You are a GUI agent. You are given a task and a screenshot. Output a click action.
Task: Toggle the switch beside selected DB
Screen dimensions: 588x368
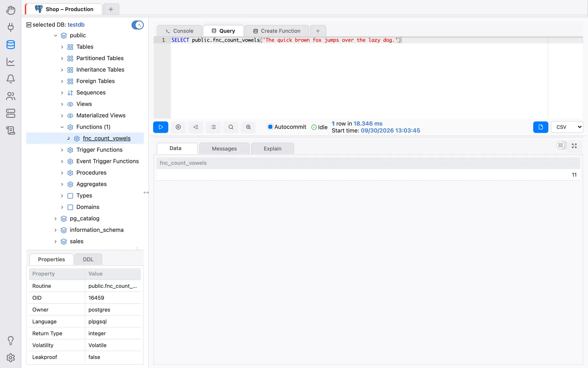138,25
